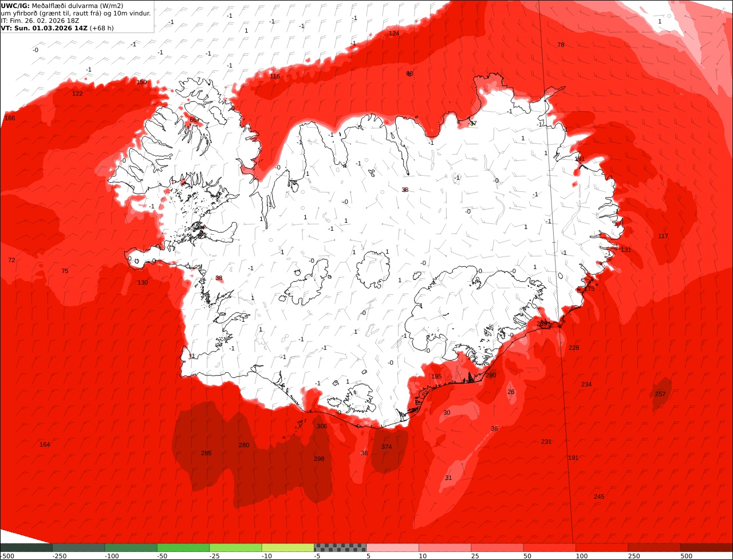The image size is (733, 560).
Task: Click the legend label '500'
Action: click(687, 556)
